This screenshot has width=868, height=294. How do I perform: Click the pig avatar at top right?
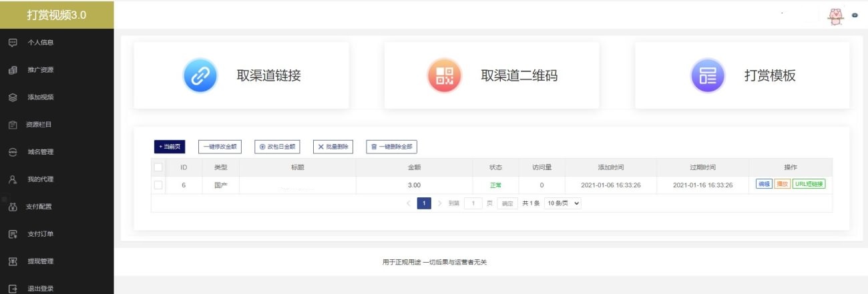[x=836, y=16]
